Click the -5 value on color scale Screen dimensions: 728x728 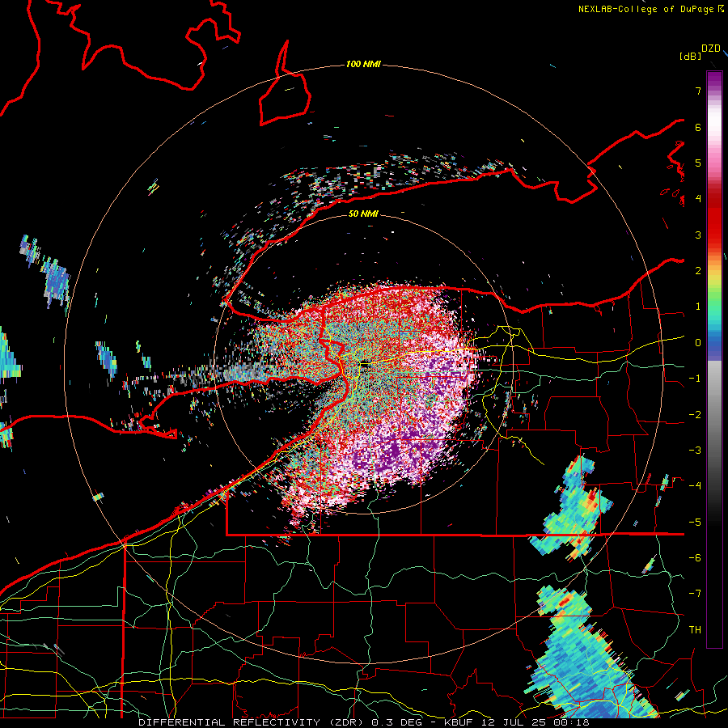tap(695, 523)
